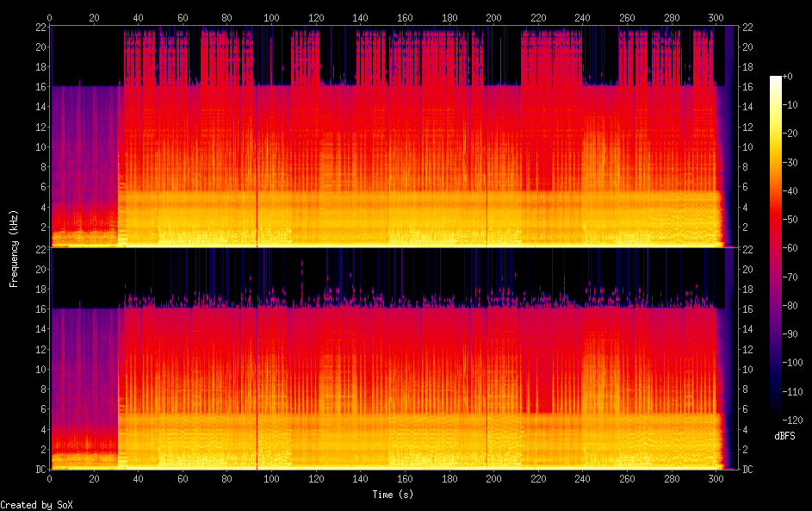Click the "120" tick on the bottom time axis
Screen dimensions: 812x511
pyautogui.click(x=316, y=479)
